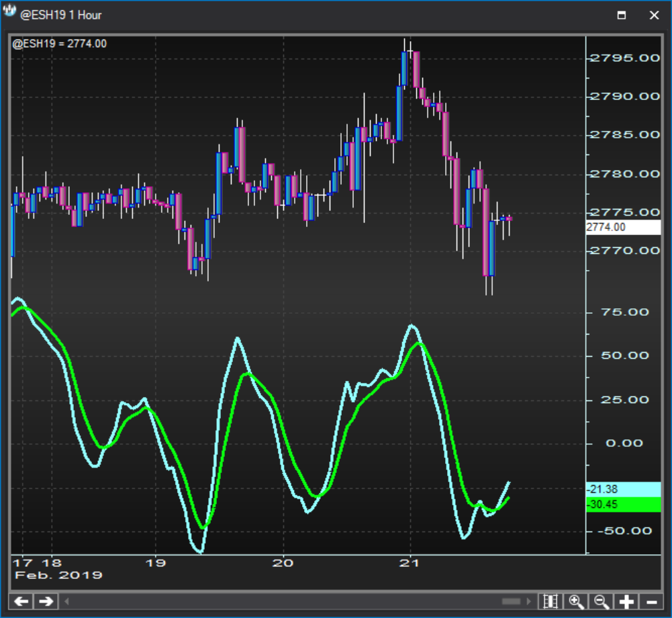The image size is (672, 618).
Task: Click the 2775.00 price axis label
Action: click(625, 212)
